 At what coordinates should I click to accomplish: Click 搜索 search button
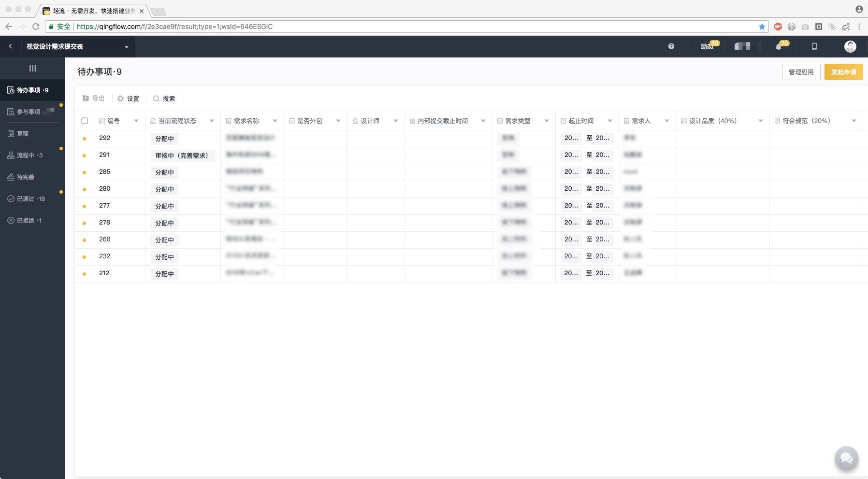[164, 99]
